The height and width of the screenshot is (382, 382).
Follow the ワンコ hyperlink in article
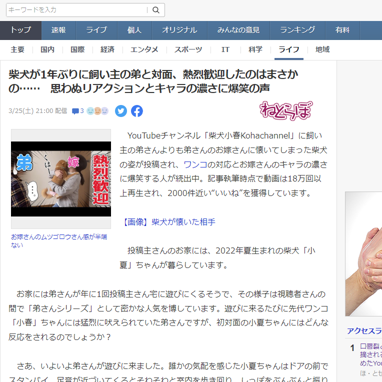pyautogui.click(x=195, y=165)
